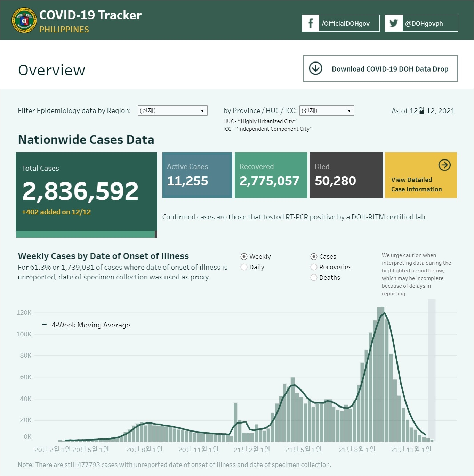The height and width of the screenshot is (476, 474).
Task: Click the HUC 'Highly Urbanized City' note
Action: [260, 121]
